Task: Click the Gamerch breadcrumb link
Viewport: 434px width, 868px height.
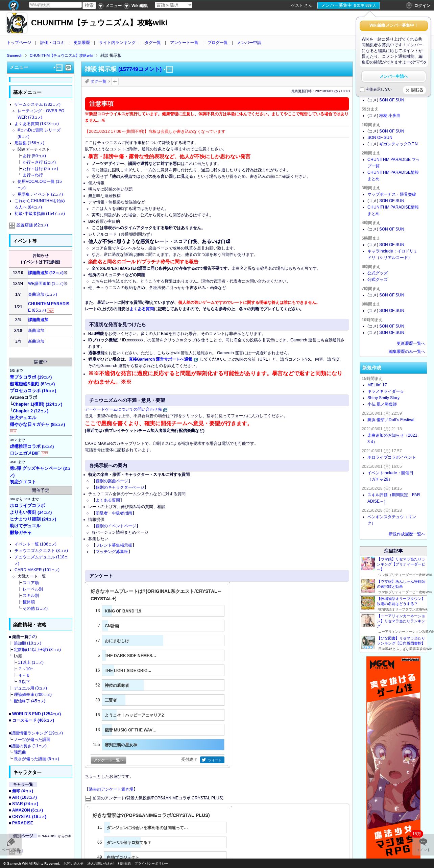Action: click(15, 55)
